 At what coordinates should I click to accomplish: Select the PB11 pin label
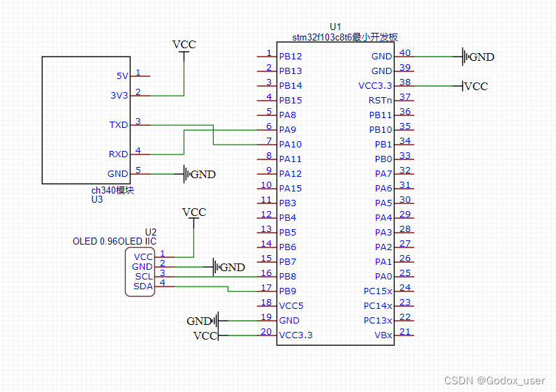[381, 115]
